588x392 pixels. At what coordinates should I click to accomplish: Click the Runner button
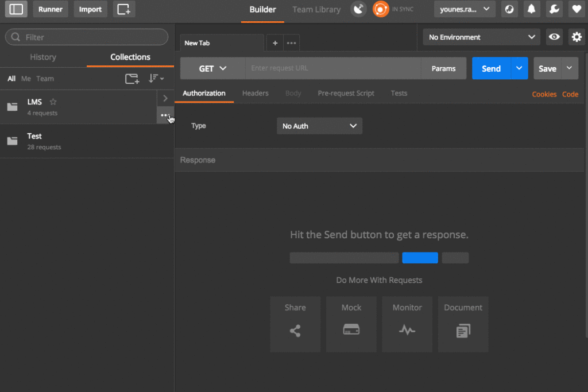click(x=51, y=9)
